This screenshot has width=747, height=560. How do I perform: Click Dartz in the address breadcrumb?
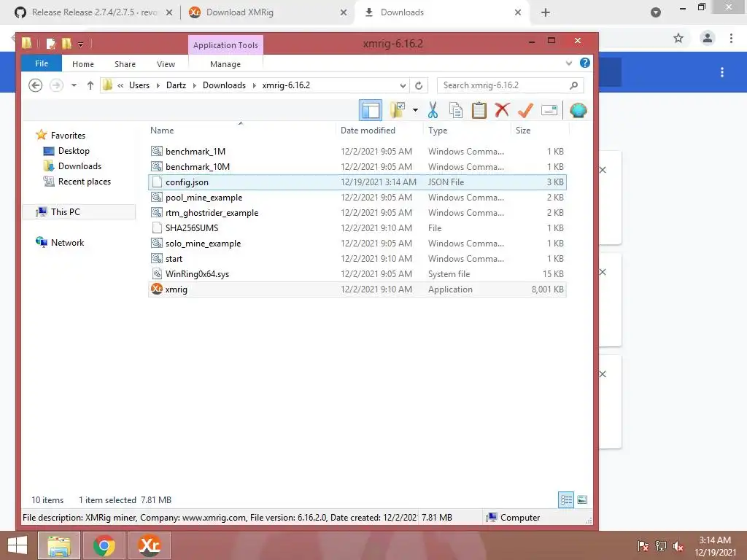click(176, 85)
